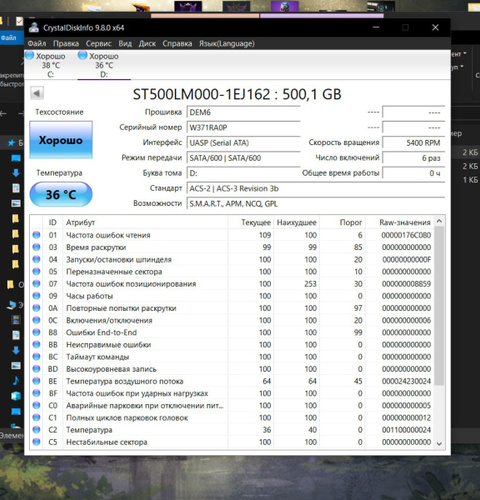This screenshot has width=480, height=500.
Task: Click status dot of BF Частота ошибок при ударных нагрузках
Action: [x=36, y=393]
